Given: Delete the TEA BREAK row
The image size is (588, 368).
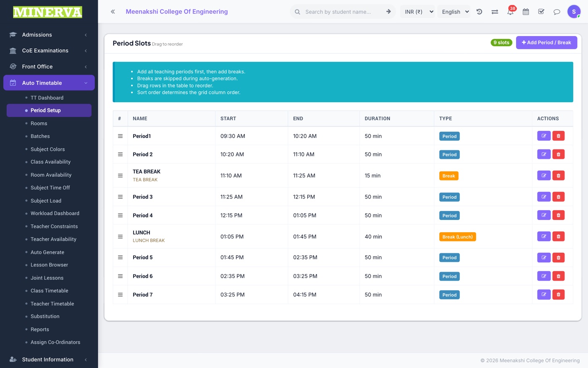Looking at the screenshot, I should (x=559, y=175).
